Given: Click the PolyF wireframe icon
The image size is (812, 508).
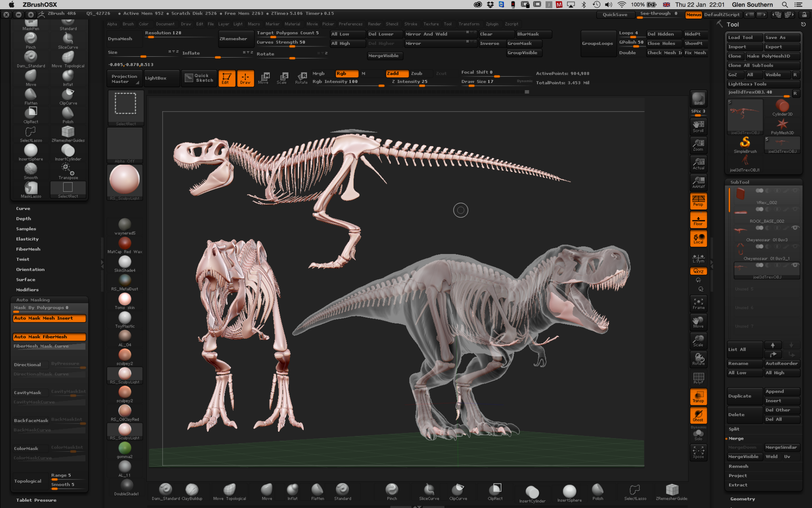Looking at the screenshot, I should [x=698, y=378].
